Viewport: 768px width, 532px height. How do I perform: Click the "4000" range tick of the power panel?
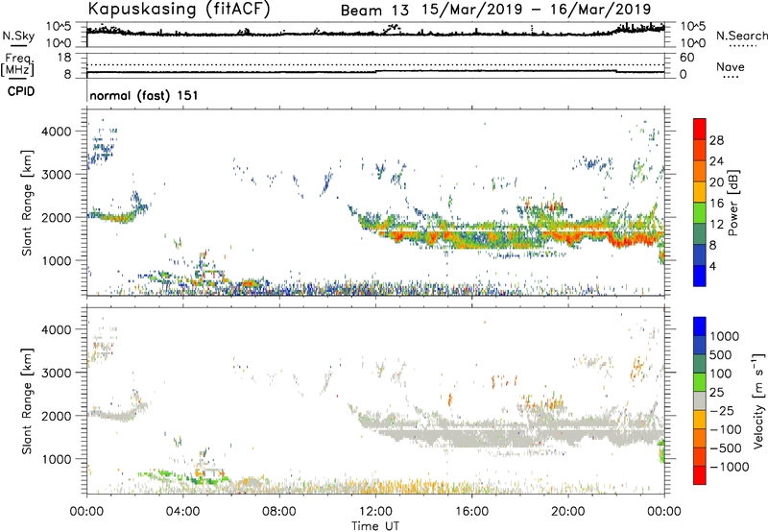57,132
